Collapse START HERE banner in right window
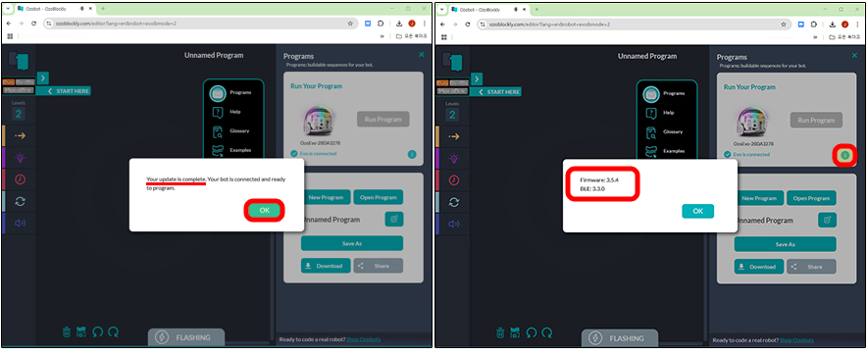Image resolution: width=868 pixels, height=355 pixels. tap(496, 92)
